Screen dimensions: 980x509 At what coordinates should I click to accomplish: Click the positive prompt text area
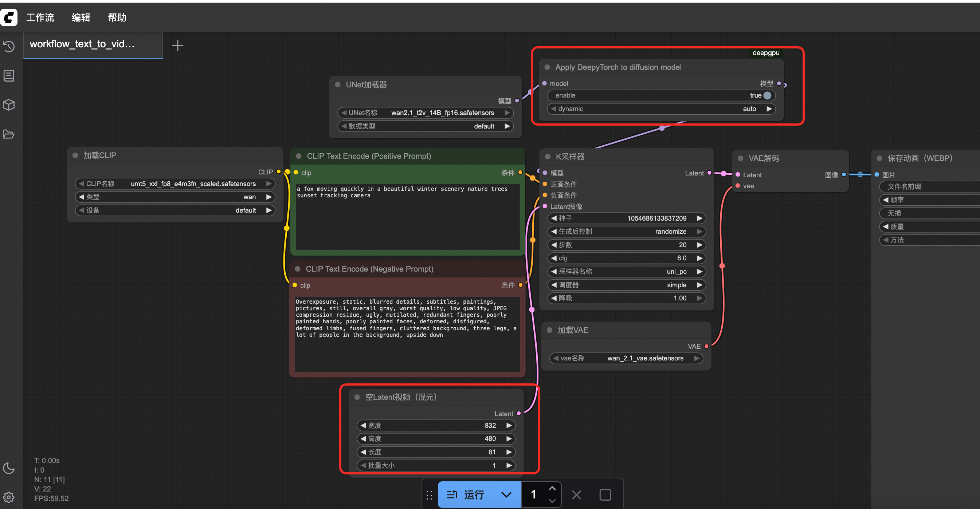click(407, 217)
